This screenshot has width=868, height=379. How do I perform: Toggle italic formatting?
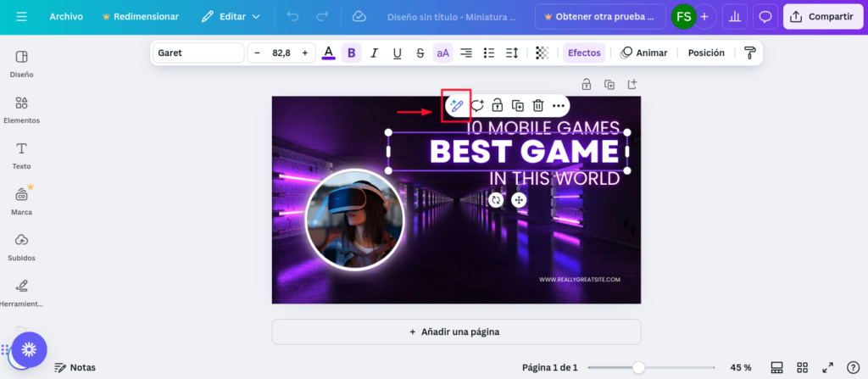coord(374,53)
